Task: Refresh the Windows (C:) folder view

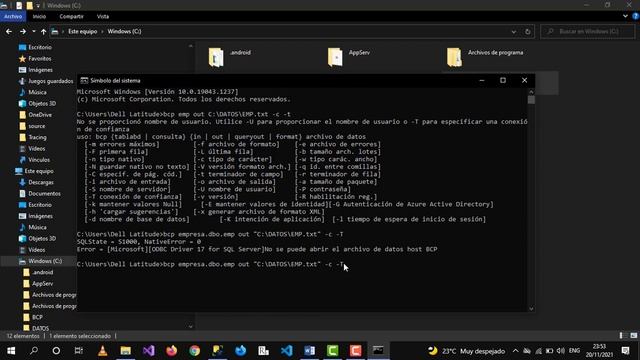Action: [527, 31]
